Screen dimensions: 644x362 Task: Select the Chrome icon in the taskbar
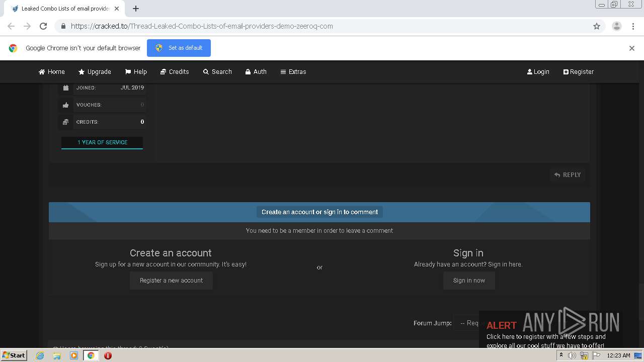pos(91,355)
